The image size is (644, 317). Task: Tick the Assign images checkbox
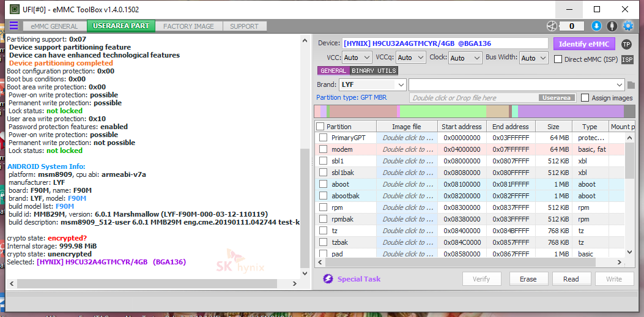coord(585,98)
